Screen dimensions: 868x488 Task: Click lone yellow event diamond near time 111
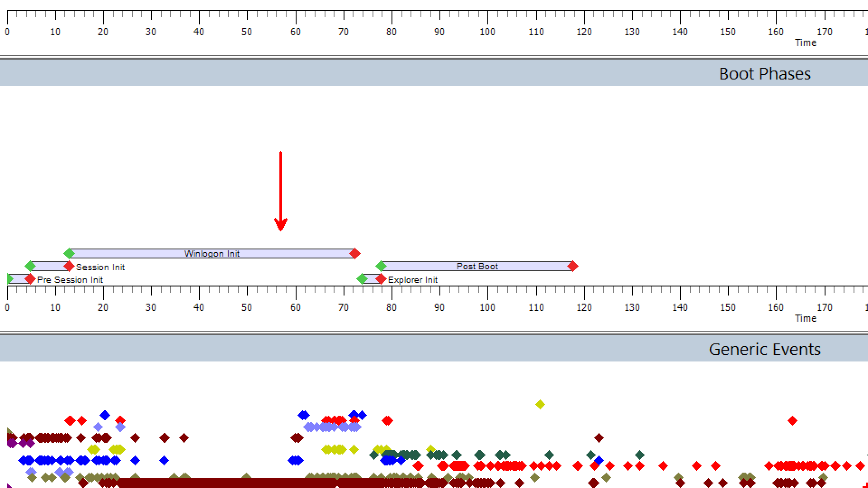click(x=540, y=404)
